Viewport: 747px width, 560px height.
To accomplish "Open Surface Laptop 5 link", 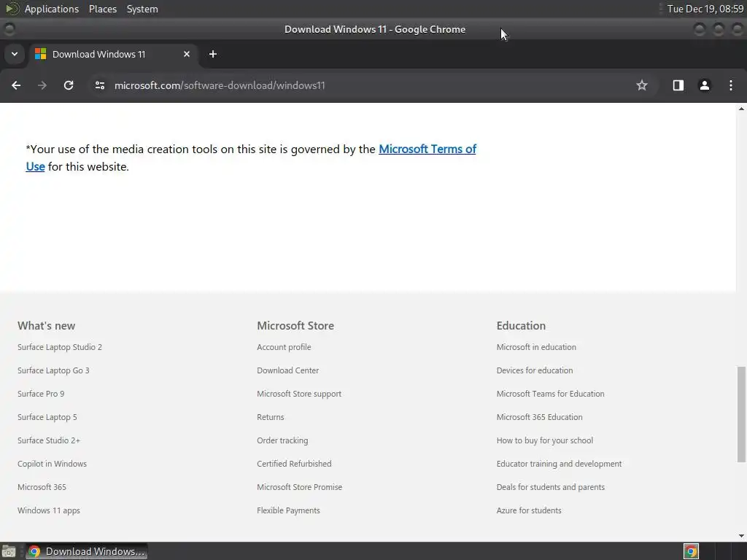I will 47,417.
